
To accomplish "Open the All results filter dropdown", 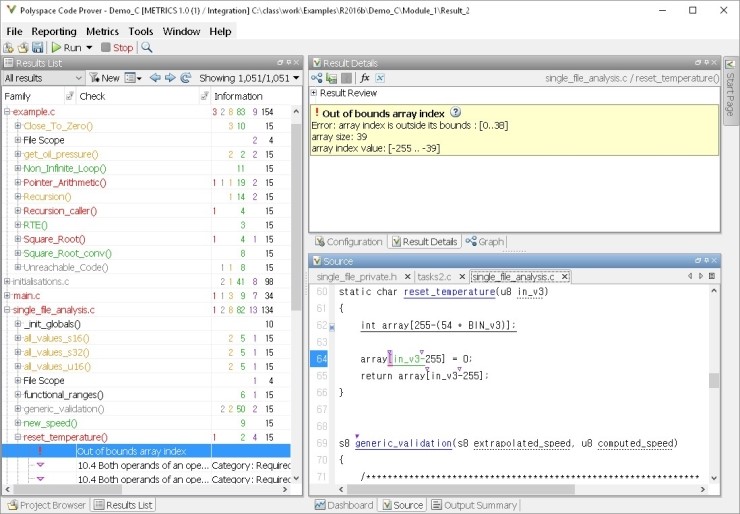I will click(43, 78).
